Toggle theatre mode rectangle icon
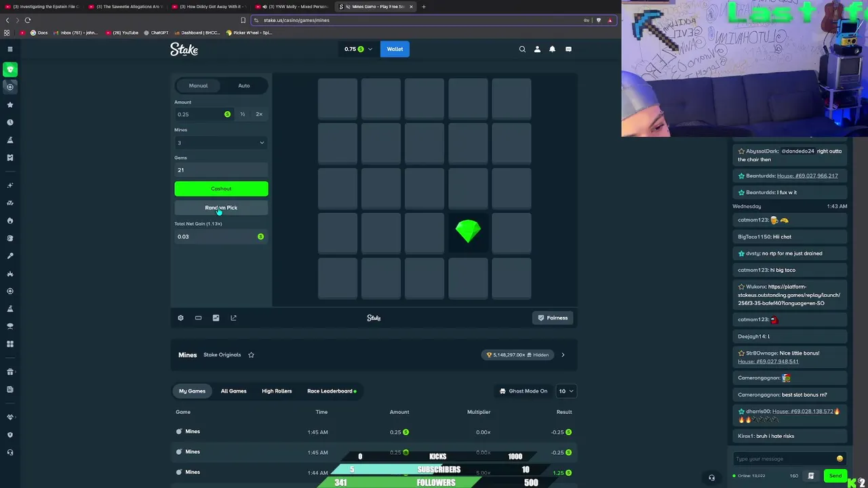The width and height of the screenshot is (868, 488). pos(198,318)
